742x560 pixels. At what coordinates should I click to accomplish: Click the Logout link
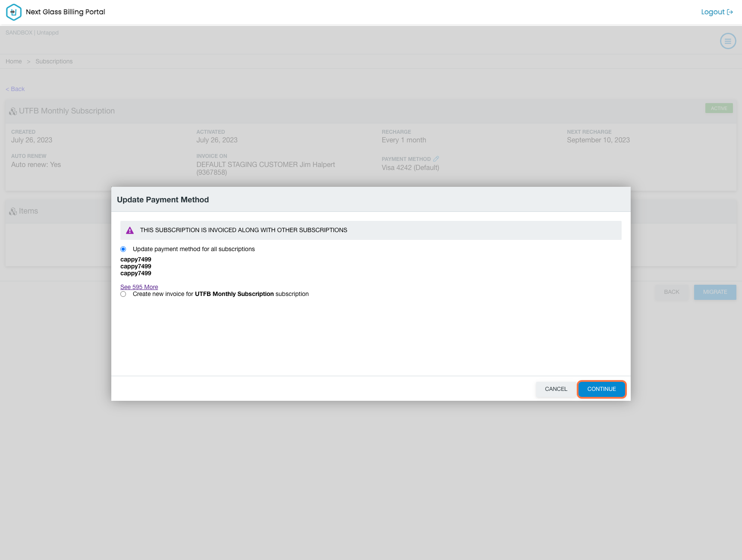(717, 12)
